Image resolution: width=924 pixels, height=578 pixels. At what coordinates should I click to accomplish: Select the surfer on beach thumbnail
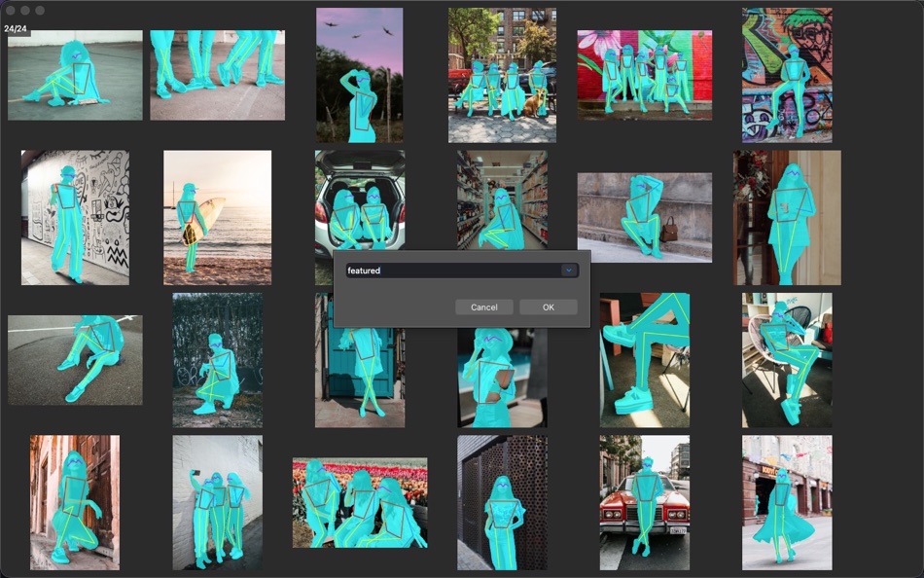tap(218, 218)
